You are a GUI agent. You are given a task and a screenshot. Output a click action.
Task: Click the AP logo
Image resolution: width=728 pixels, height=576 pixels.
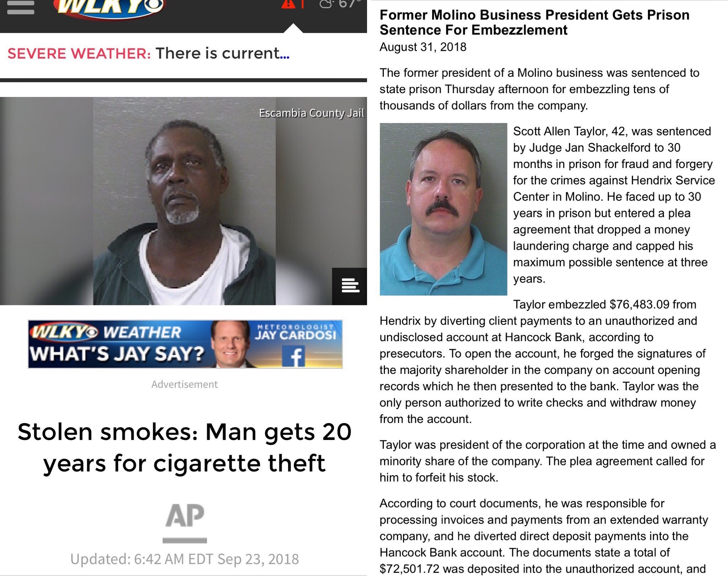click(185, 523)
